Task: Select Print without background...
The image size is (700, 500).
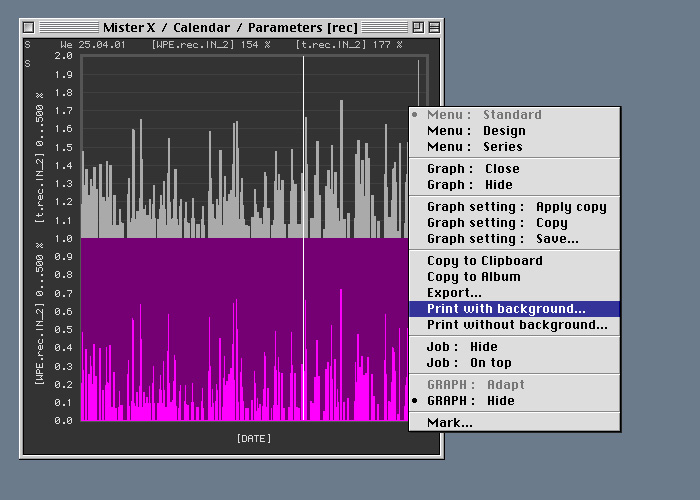Action: (x=514, y=325)
